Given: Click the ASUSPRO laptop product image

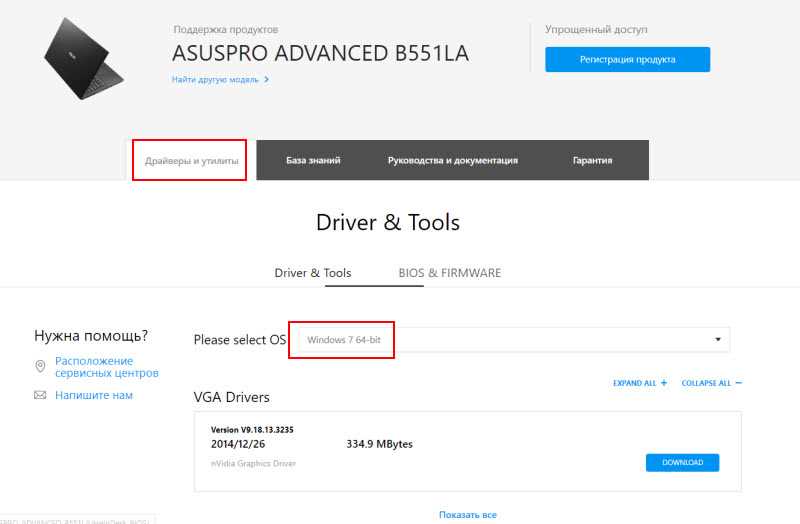Looking at the screenshot, I should pos(84,58).
